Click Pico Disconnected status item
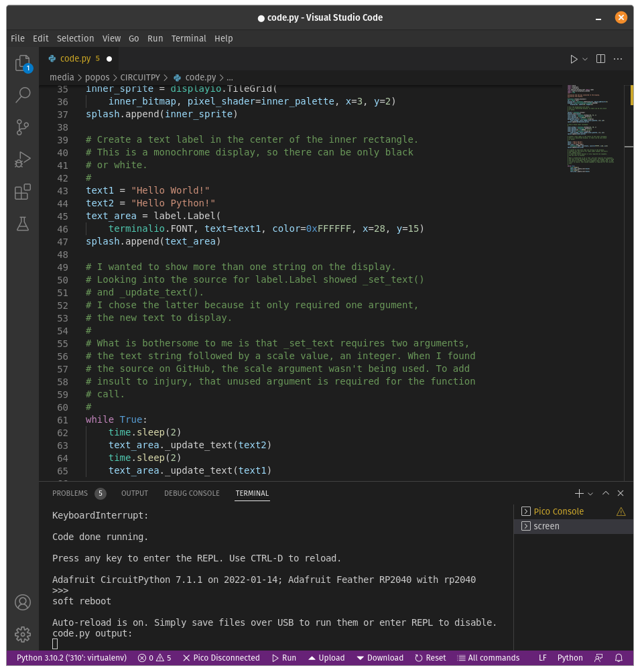 tap(221, 658)
